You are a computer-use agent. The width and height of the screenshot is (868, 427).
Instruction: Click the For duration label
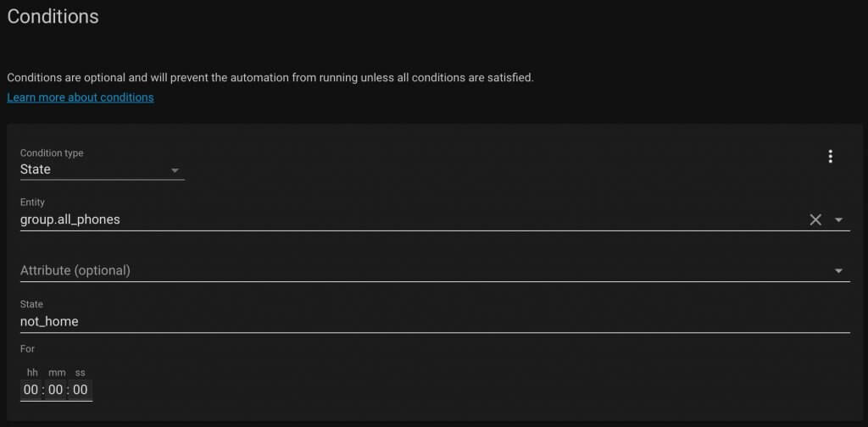pos(28,349)
